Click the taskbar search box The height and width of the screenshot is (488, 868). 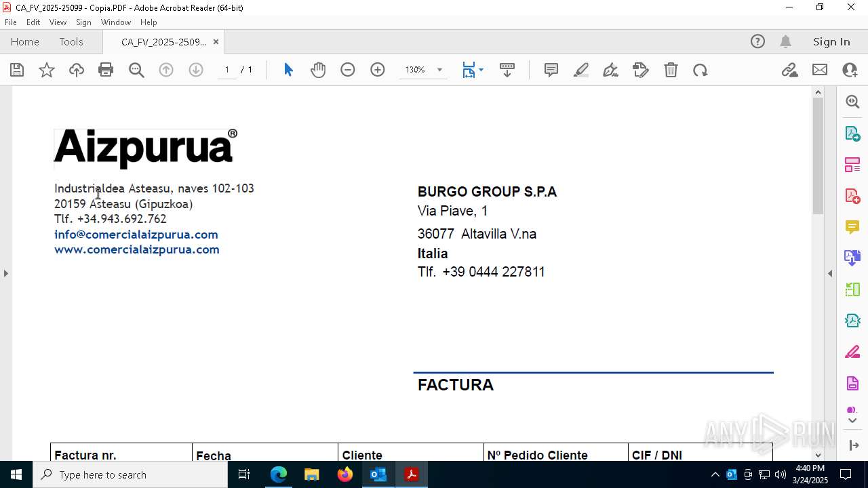(130, 474)
